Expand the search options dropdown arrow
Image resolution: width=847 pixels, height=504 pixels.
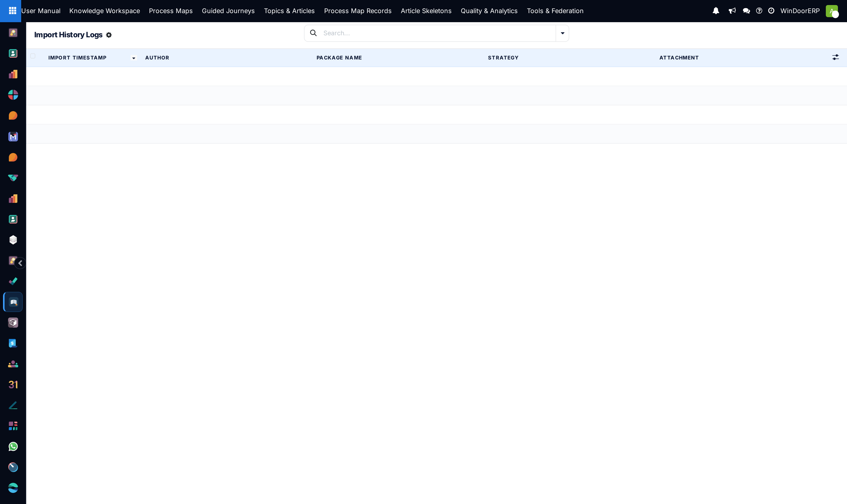tap(562, 33)
